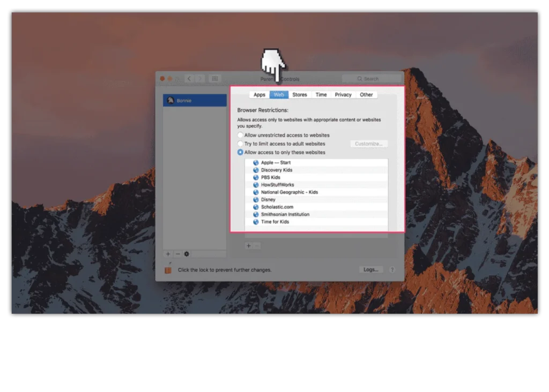Image resolution: width=549 pixels, height=392 pixels.
Task: Select Discovery Kids in website list
Action: (x=316, y=170)
